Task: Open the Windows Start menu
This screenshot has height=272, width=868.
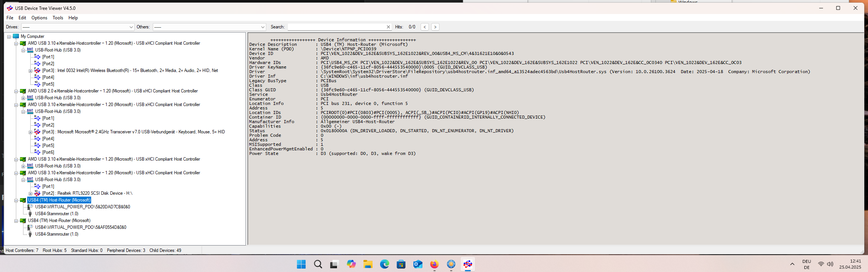Action: [301, 264]
